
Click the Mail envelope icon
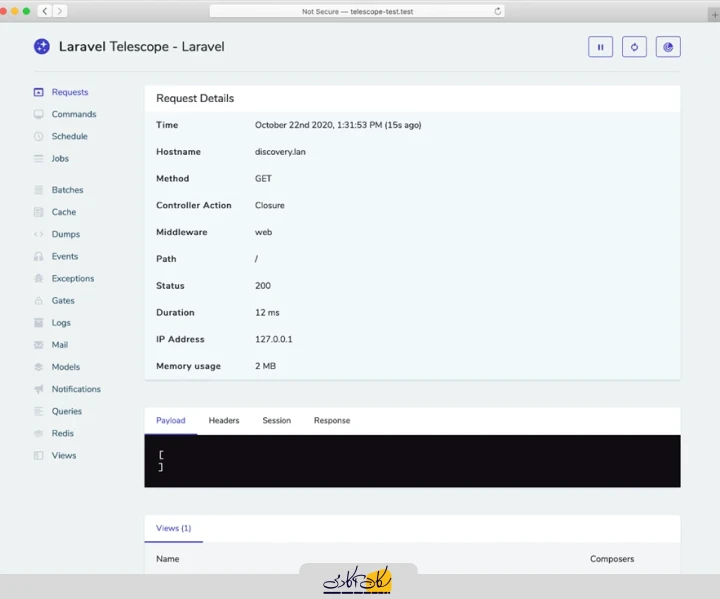click(39, 345)
